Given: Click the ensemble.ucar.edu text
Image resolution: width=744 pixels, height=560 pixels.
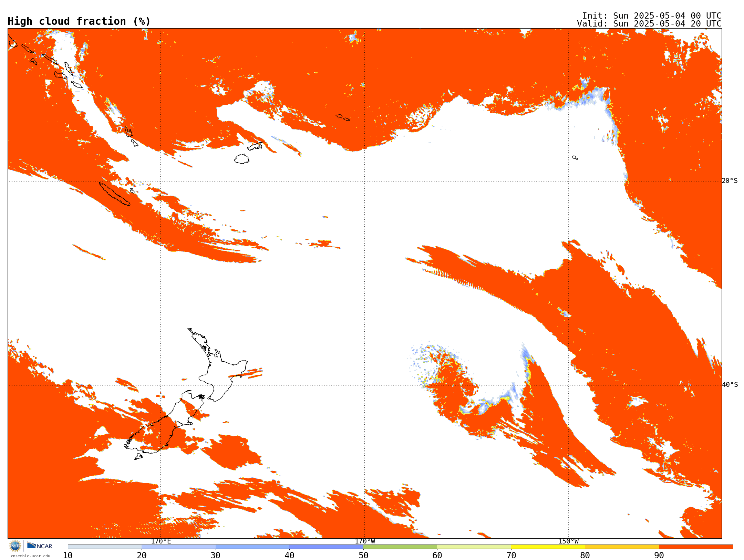Looking at the screenshot, I should [x=30, y=556].
